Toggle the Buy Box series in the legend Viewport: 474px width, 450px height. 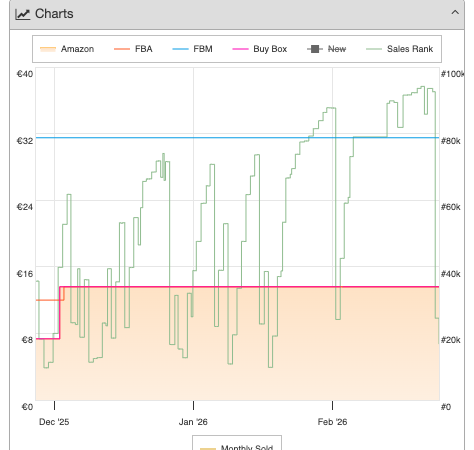(x=260, y=49)
